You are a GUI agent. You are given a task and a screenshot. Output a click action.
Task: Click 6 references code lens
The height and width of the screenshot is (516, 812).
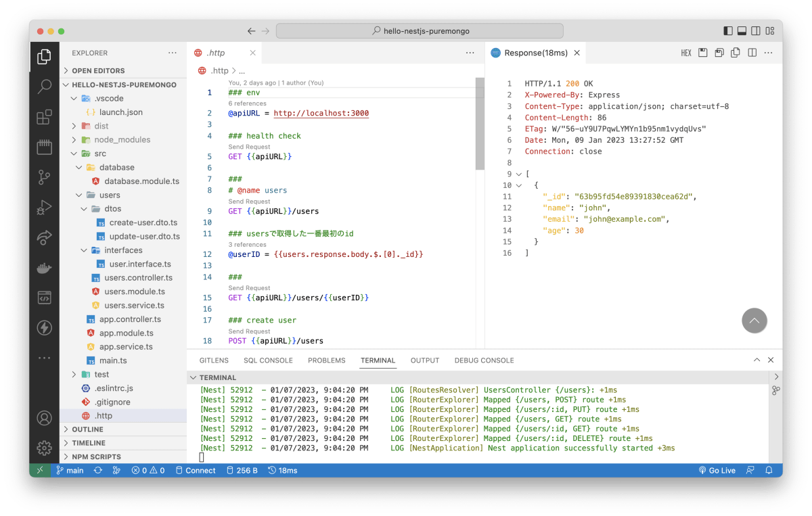247,103
